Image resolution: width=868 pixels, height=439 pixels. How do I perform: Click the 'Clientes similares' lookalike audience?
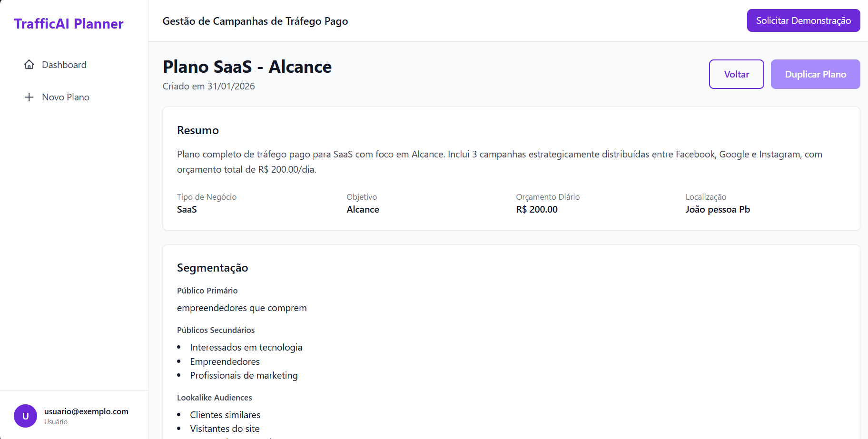click(x=225, y=415)
